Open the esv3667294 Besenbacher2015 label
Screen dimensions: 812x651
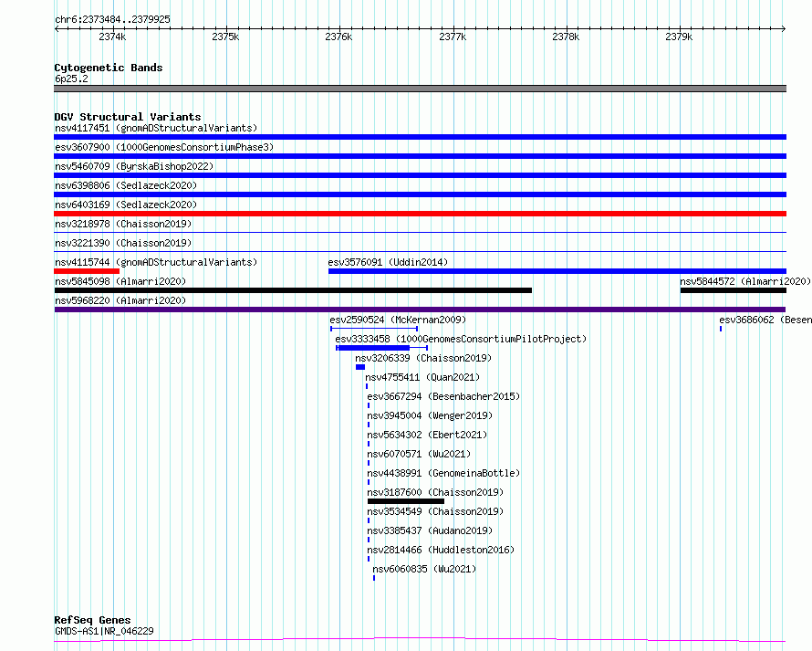pos(443,396)
